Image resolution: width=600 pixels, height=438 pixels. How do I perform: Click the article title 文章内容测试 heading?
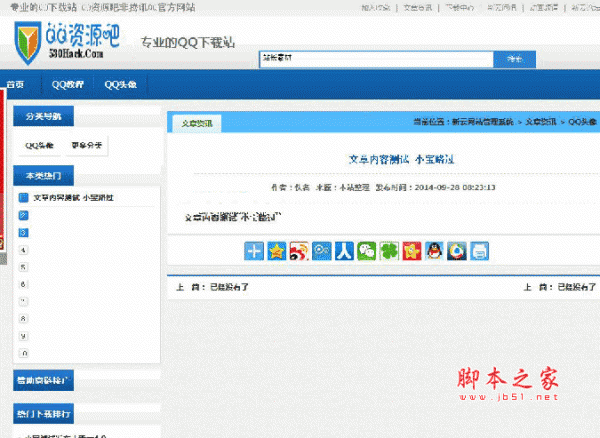coord(401,159)
